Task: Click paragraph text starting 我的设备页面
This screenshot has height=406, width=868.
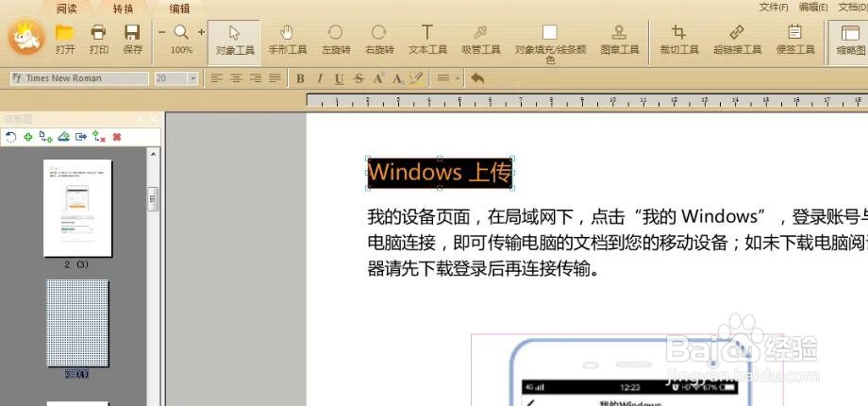Action: [x=617, y=244]
